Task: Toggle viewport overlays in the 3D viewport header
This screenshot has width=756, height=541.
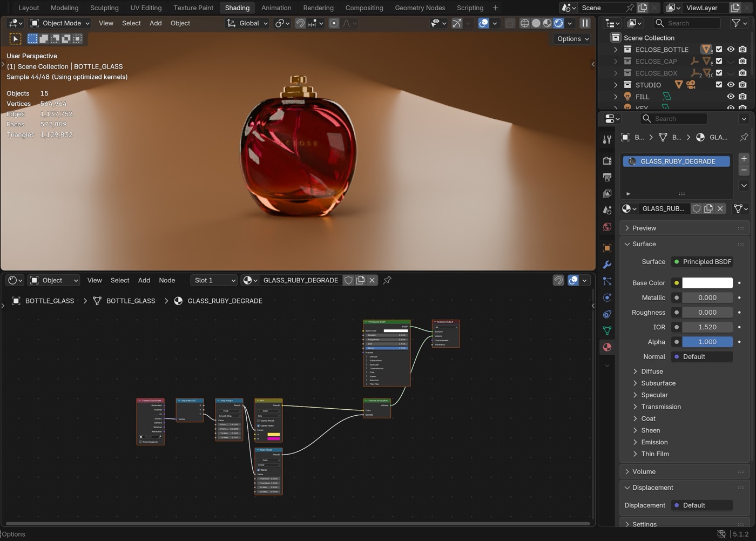Action: tap(483, 23)
